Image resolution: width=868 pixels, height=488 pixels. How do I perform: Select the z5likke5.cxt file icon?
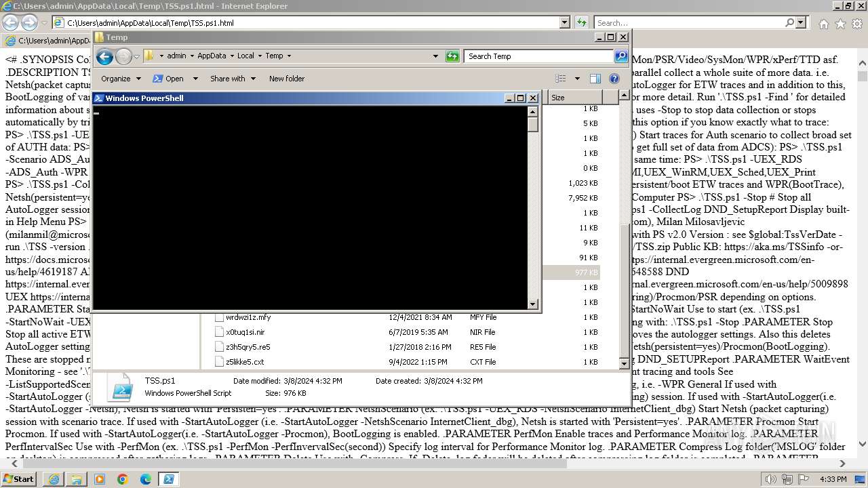click(x=219, y=362)
